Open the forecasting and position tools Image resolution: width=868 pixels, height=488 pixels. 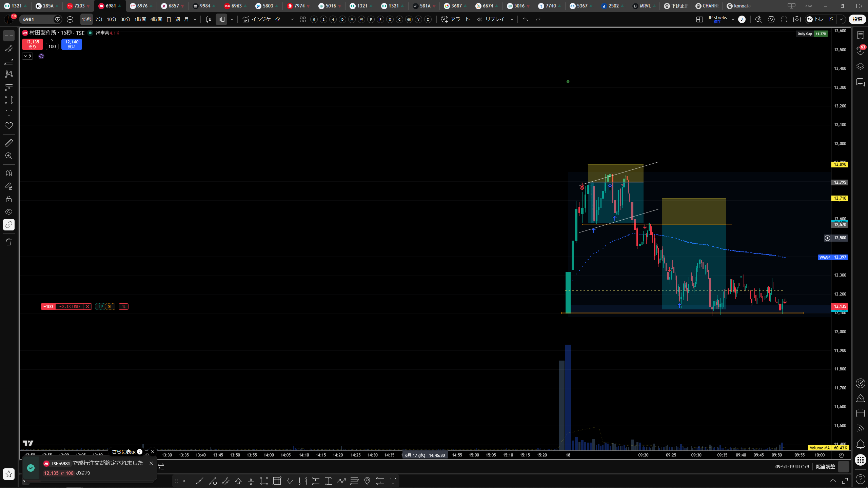pyautogui.click(x=9, y=87)
